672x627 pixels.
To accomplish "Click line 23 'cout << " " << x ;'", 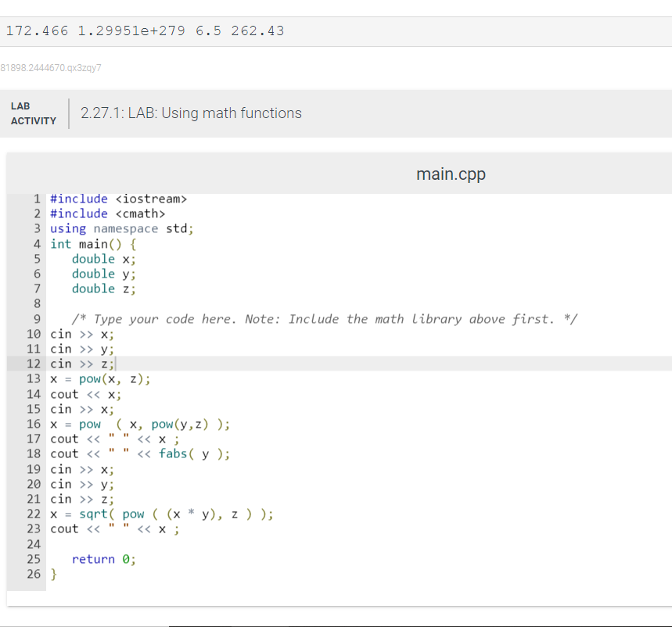I will coord(115,529).
